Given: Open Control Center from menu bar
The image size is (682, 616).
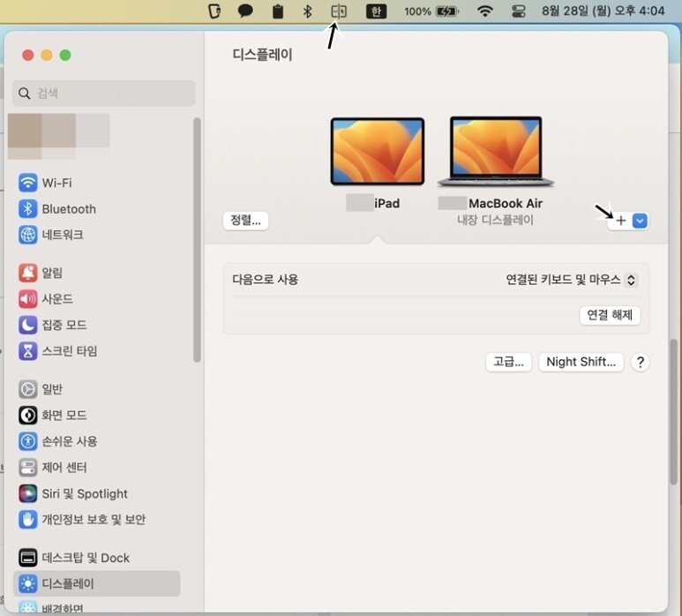Looking at the screenshot, I should pos(519,11).
